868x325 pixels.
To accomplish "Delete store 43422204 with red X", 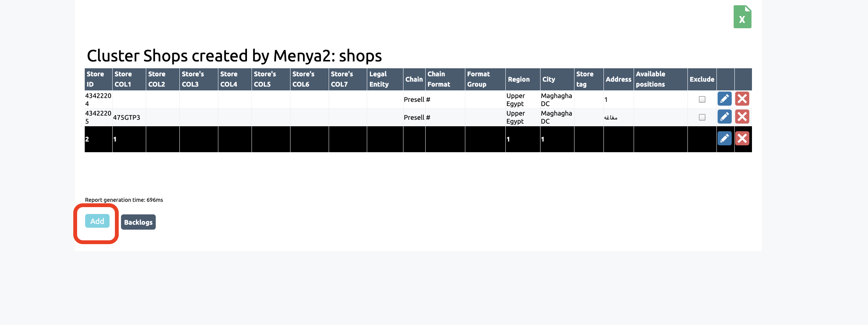I will pos(742,99).
